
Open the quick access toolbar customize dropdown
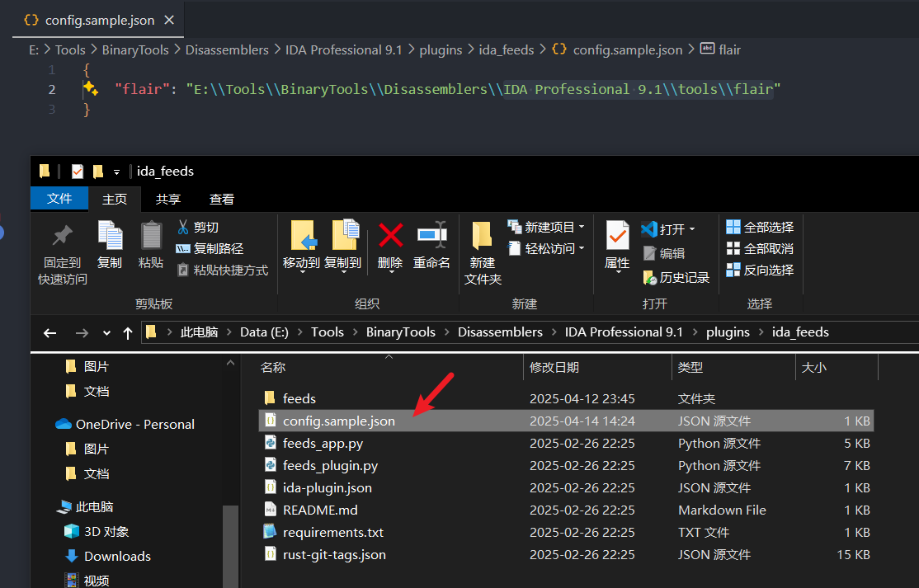click(116, 172)
